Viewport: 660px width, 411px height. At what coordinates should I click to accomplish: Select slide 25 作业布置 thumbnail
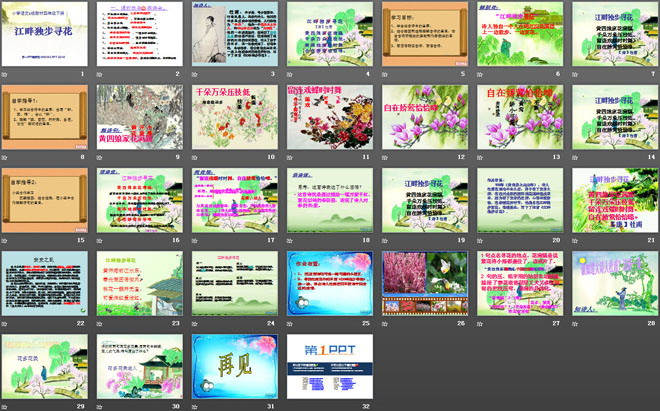pyautogui.click(x=330, y=283)
